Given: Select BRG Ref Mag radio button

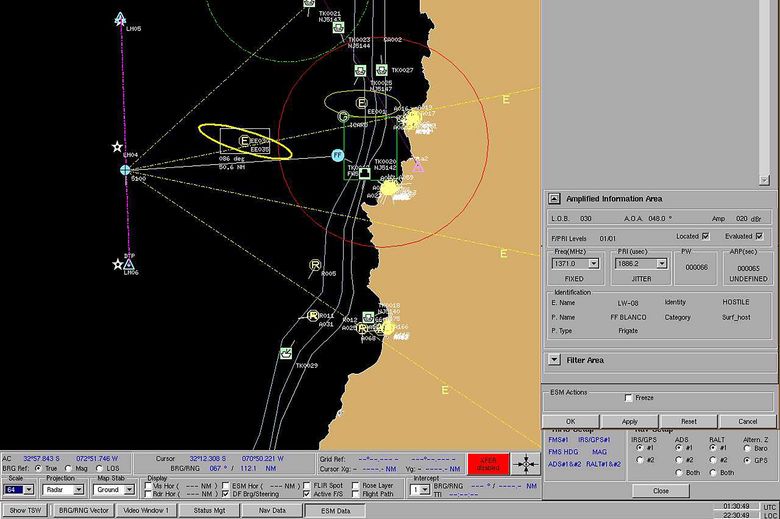Looking at the screenshot, I should (68, 468).
